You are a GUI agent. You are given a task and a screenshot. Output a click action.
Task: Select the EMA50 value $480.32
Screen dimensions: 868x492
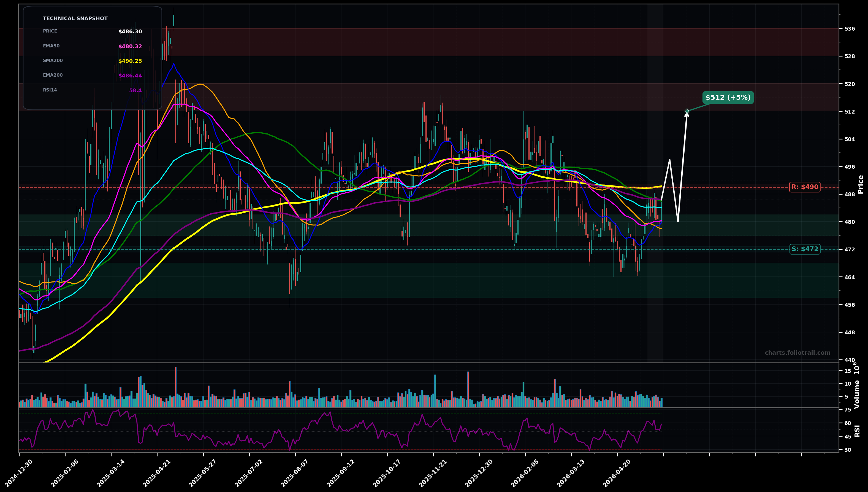click(130, 47)
